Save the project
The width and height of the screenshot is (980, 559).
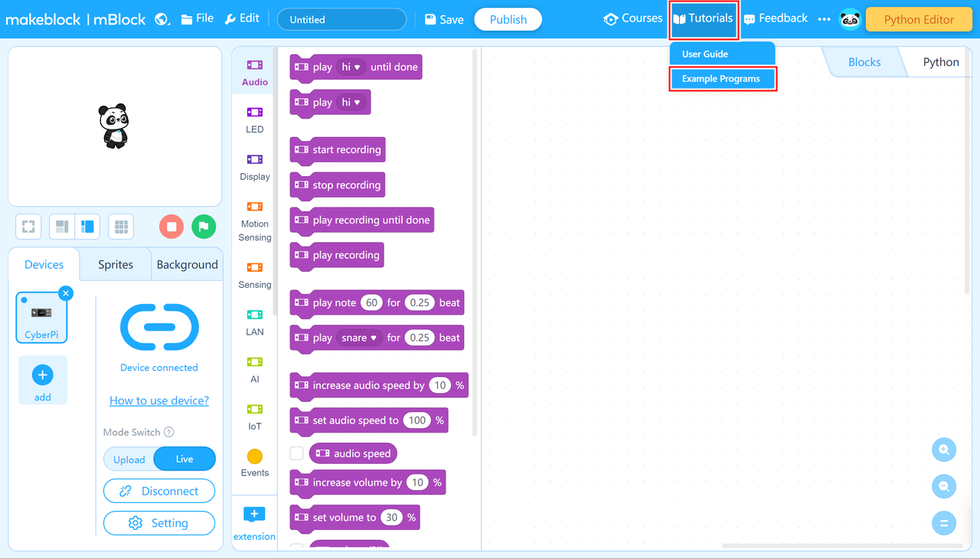444,20
